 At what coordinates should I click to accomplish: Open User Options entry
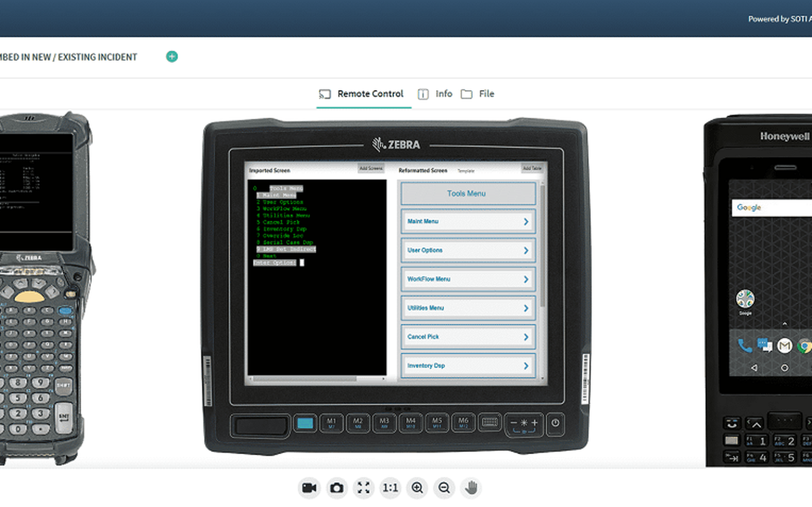tap(468, 250)
